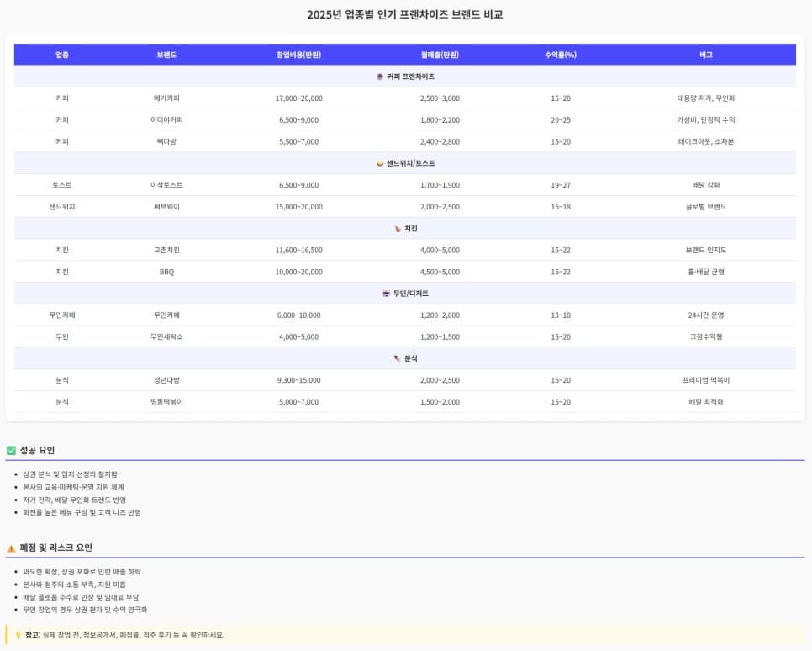Select the 무인세탁소 brand cell

[x=166, y=337]
